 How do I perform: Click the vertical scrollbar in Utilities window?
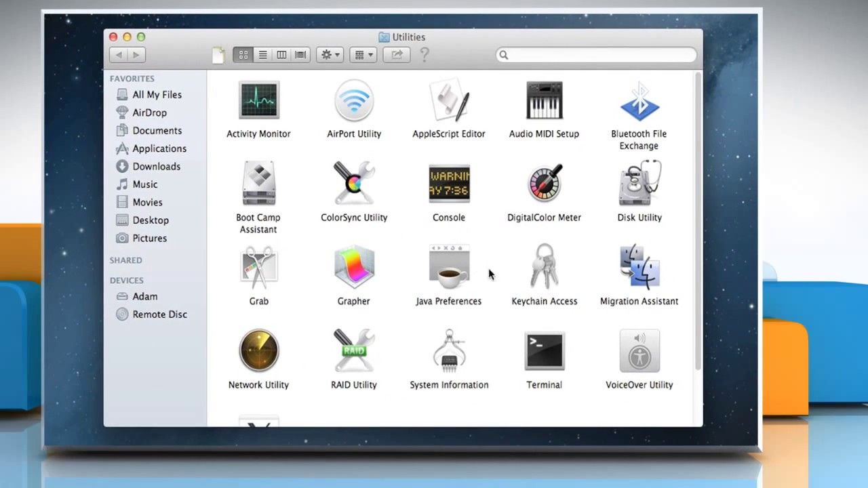pos(697,221)
